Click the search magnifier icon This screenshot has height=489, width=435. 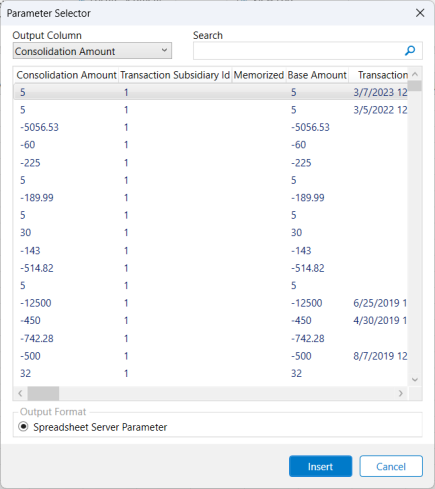(410, 51)
